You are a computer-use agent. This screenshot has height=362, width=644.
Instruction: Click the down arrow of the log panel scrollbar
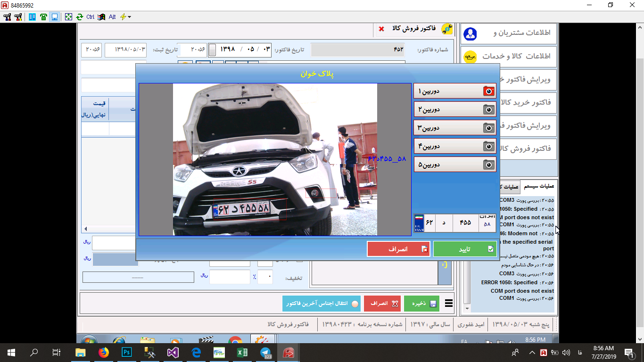(x=467, y=308)
